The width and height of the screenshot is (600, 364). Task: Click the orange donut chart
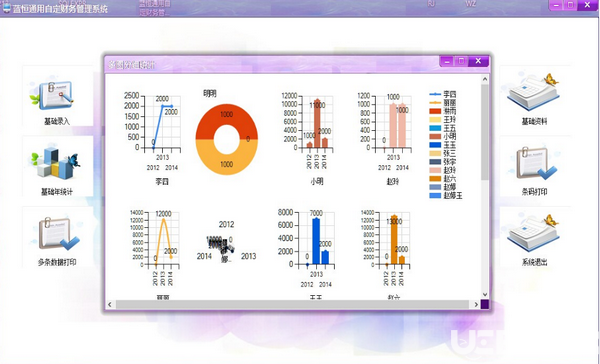227,139
